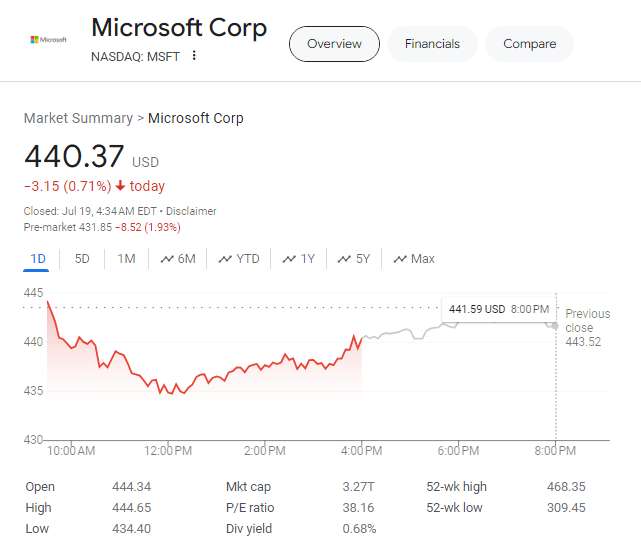
Task: Click the 441.59 USD price tooltip
Action: (x=498, y=309)
